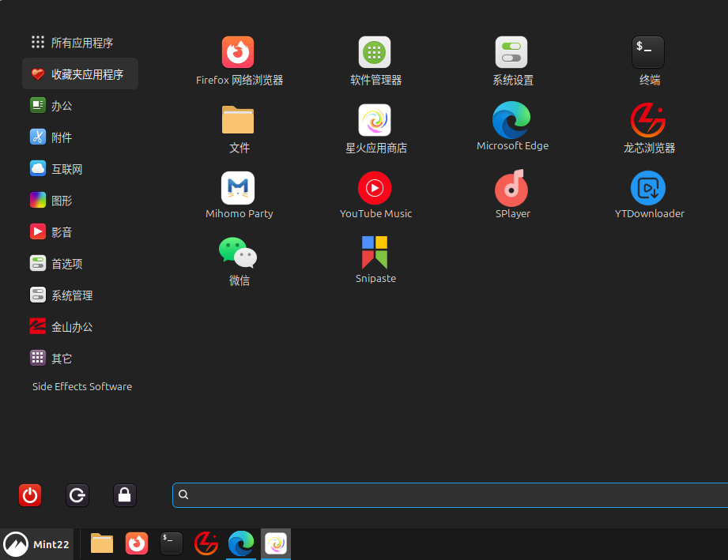Launch 终端 from the favorites grid

649,61
